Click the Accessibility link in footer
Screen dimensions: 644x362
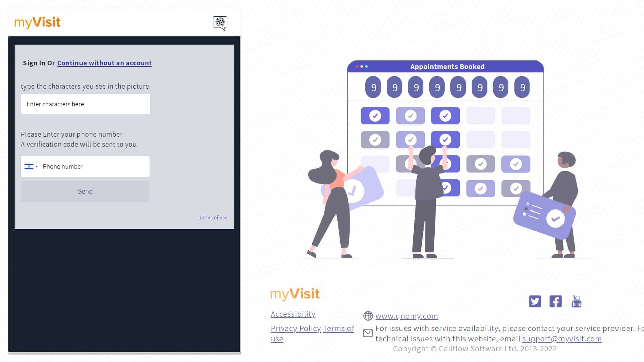[x=293, y=314]
